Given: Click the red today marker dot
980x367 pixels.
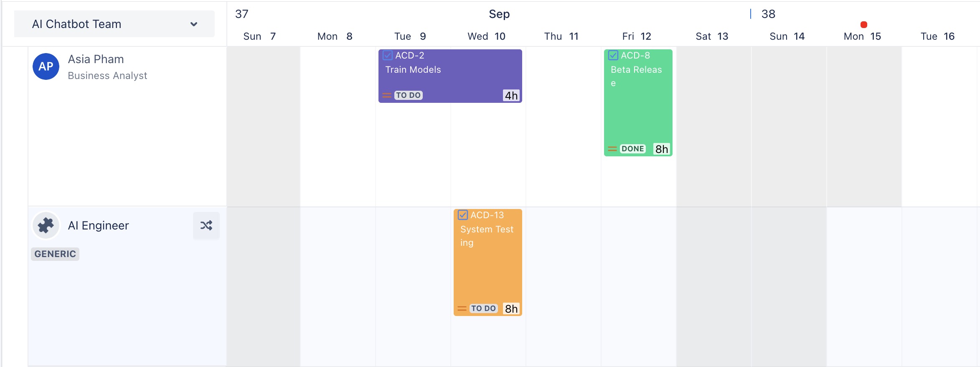Looking at the screenshot, I should (x=864, y=25).
